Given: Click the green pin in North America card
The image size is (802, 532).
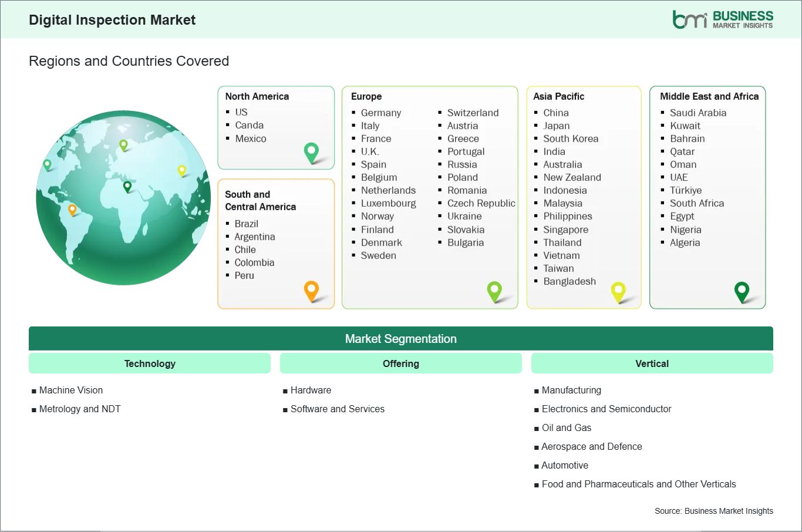Looking at the screenshot, I should pyautogui.click(x=311, y=152).
